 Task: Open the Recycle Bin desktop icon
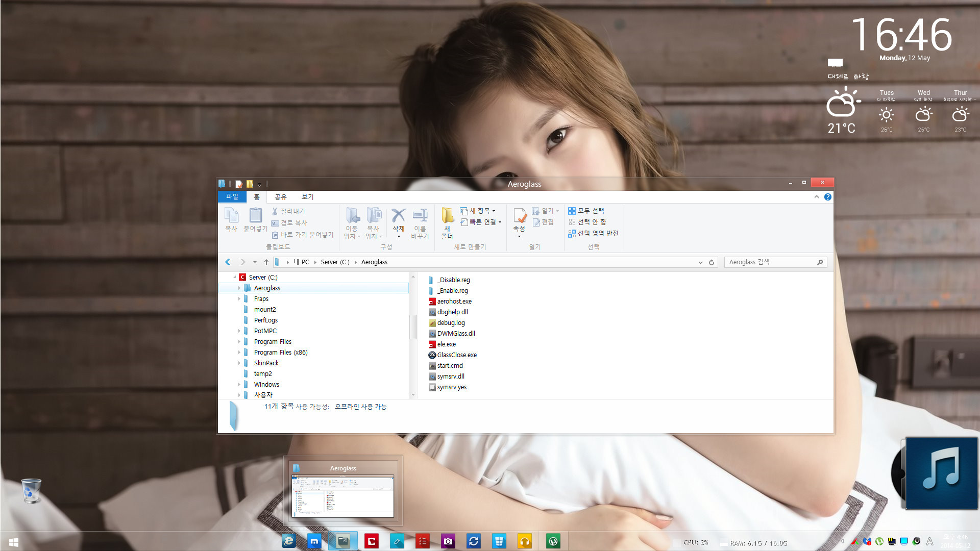(31, 491)
